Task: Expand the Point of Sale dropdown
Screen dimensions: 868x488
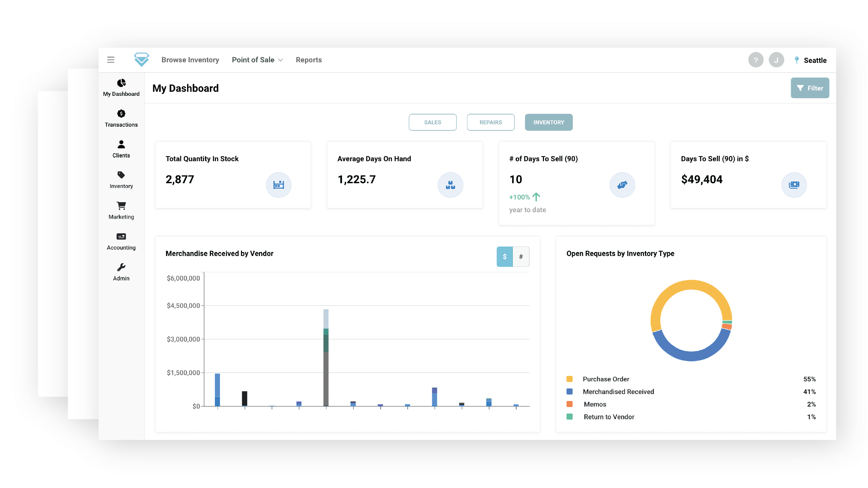Action: (257, 60)
